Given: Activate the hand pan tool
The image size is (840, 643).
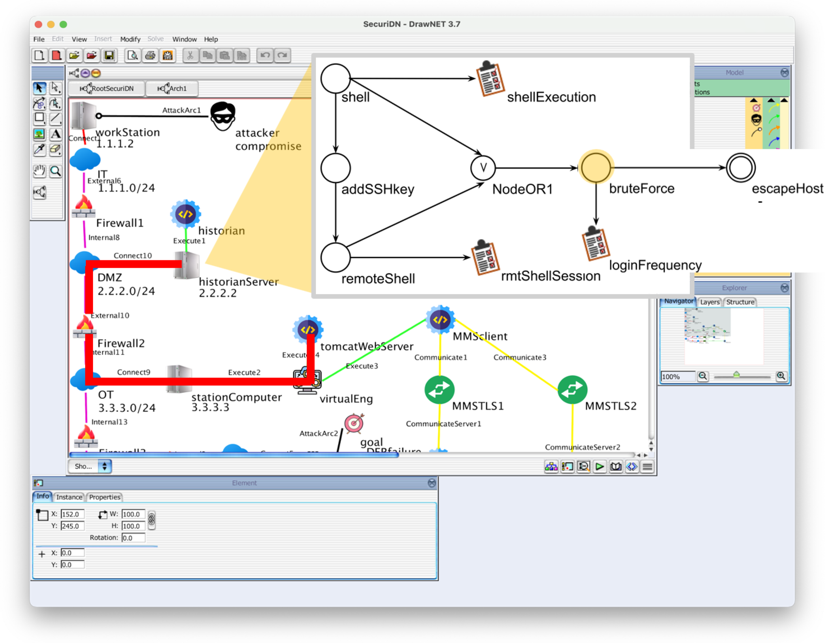Looking at the screenshot, I should (x=39, y=171).
